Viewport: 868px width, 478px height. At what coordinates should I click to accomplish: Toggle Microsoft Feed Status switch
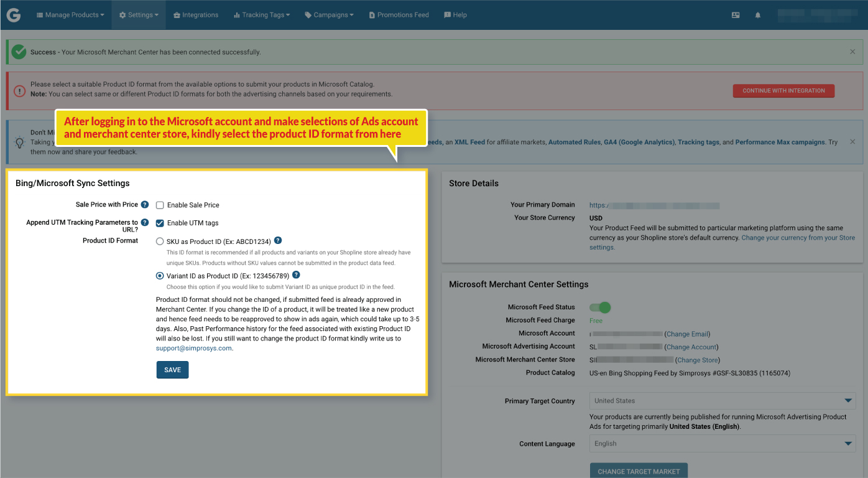pyautogui.click(x=600, y=307)
